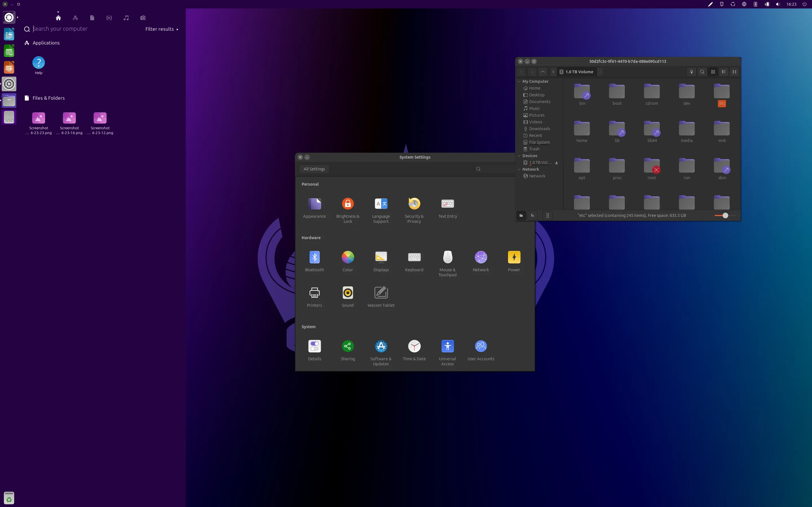Collapse the My Computer sidebar section
This screenshot has width=812, height=507.
pos(519,81)
